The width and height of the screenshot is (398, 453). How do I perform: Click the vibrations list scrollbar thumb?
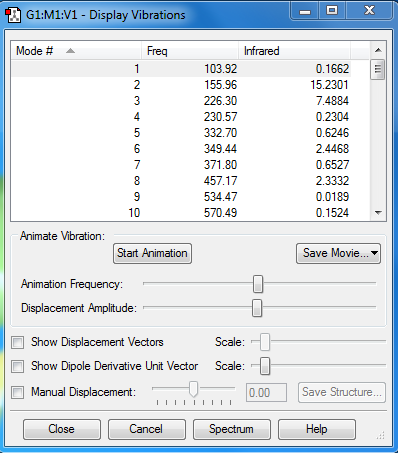378,69
